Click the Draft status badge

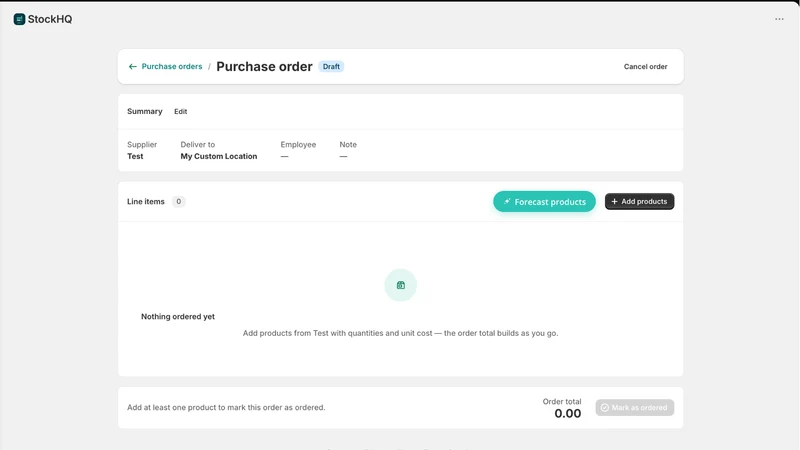pos(331,66)
